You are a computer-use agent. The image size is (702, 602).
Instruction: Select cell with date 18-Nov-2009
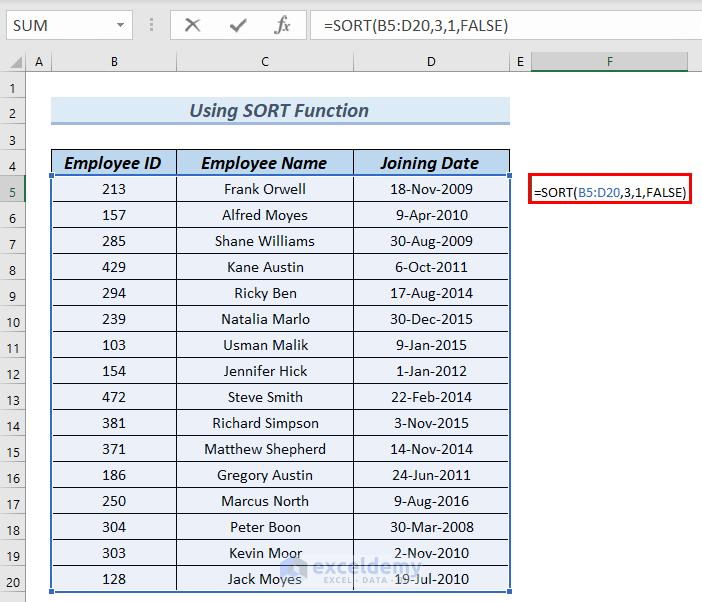click(x=431, y=189)
